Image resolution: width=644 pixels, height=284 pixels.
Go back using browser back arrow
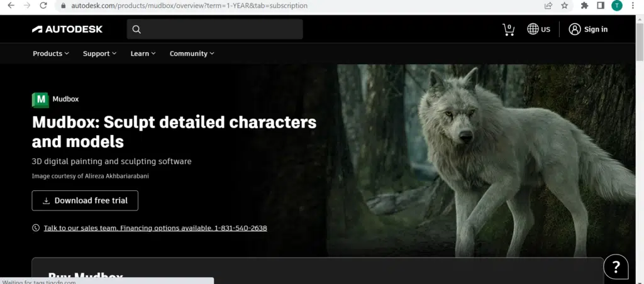pyautogui.click(x=11, y=5)
